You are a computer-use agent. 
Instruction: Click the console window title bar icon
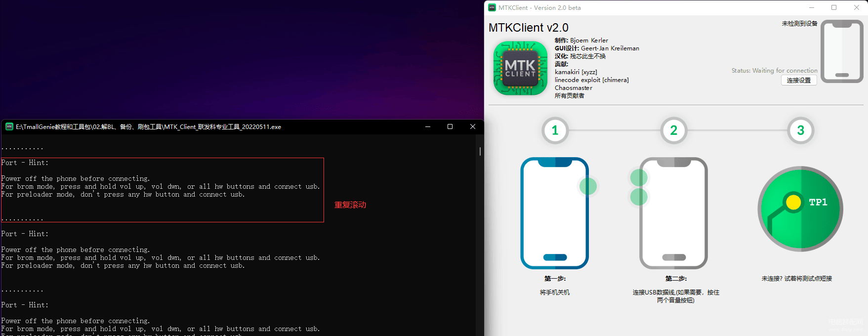pyautogui.click(x=9, y=126)
